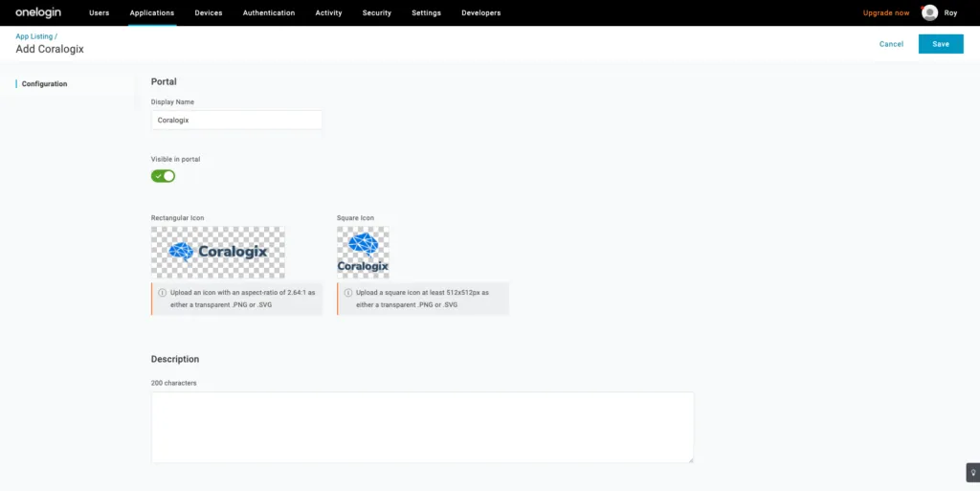Click the info icon in rectangular icon hint
The width and height of the screenshot is (980, 491).
click(x=162, y=292)
